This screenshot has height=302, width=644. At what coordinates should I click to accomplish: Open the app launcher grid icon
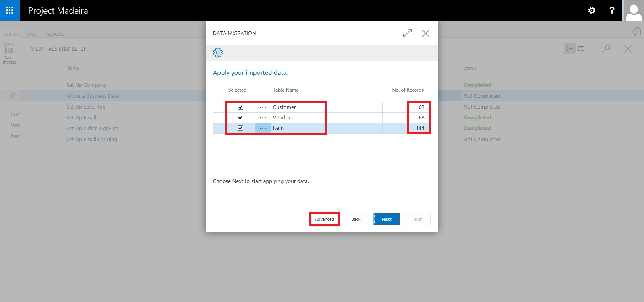(x=10, y=10)
